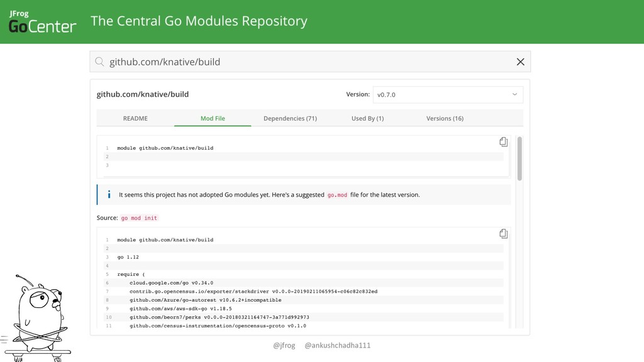Click the github.com/beorn7/perks dependency line

click(219, 317)
